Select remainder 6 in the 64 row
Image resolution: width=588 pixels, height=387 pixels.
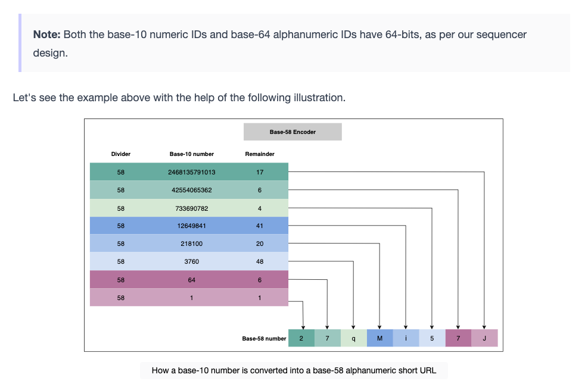pos(260,280)
